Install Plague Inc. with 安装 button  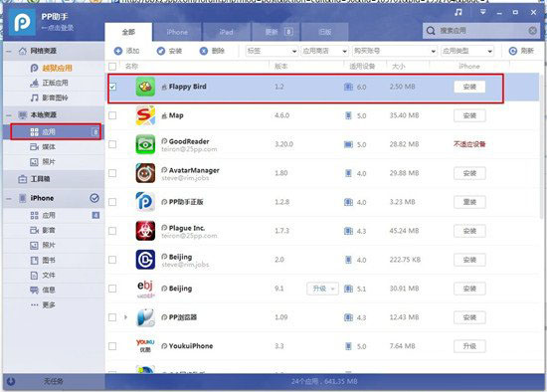tap(469, 231)
